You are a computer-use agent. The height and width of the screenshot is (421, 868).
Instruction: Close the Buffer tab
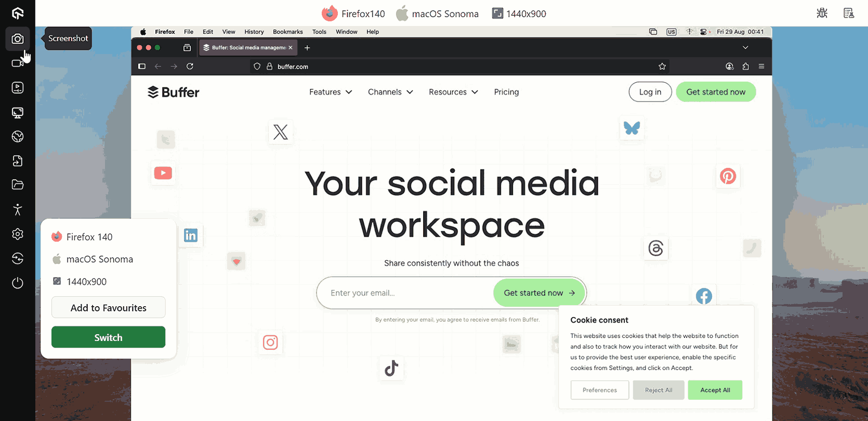[291, 48]
